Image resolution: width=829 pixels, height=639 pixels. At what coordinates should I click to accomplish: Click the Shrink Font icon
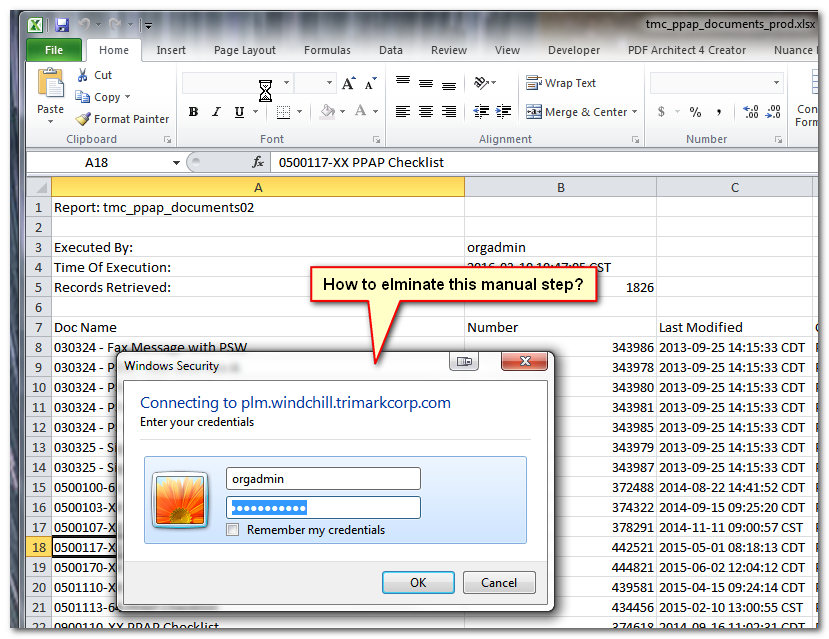click(371, 83)
